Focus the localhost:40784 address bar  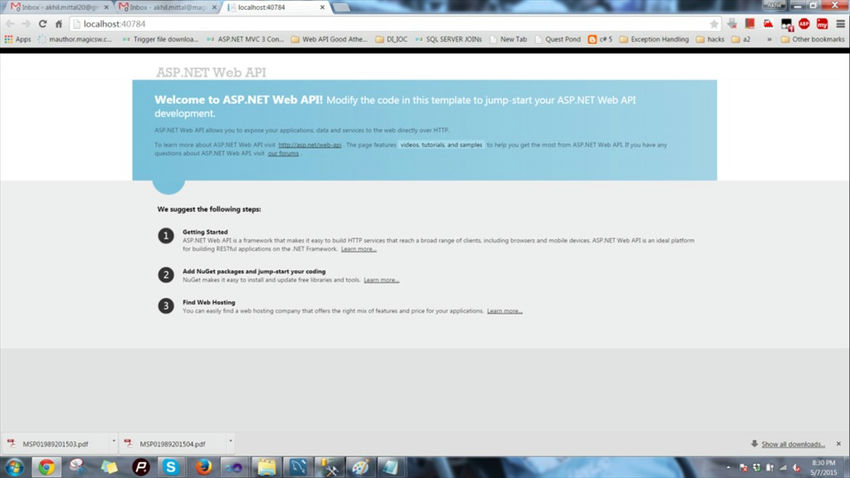tap(390, 24)
